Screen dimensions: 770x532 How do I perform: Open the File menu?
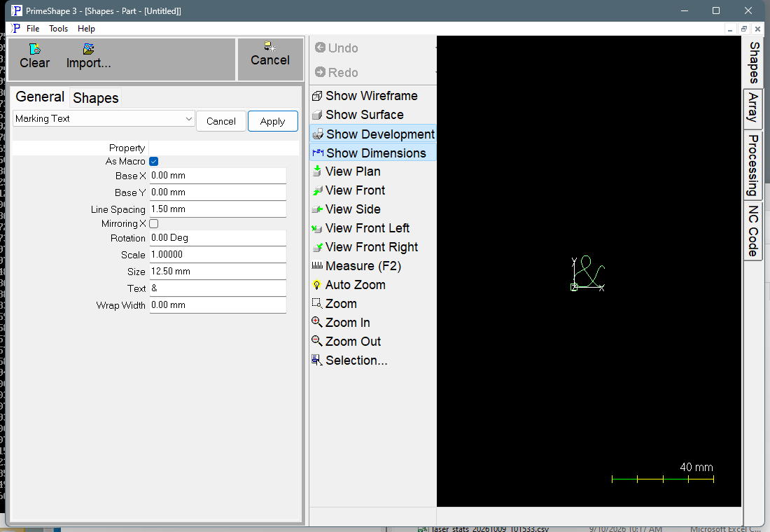coord(33,29)
